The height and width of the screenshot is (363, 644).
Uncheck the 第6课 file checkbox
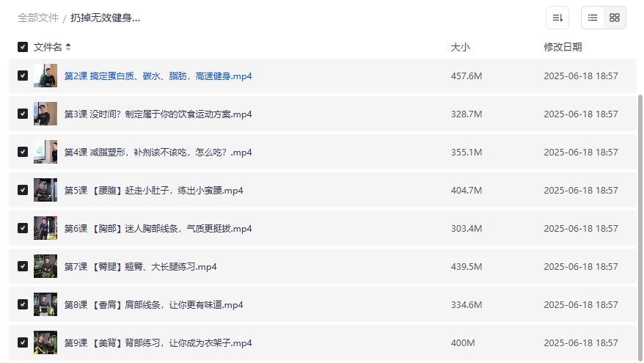point(23,228)
